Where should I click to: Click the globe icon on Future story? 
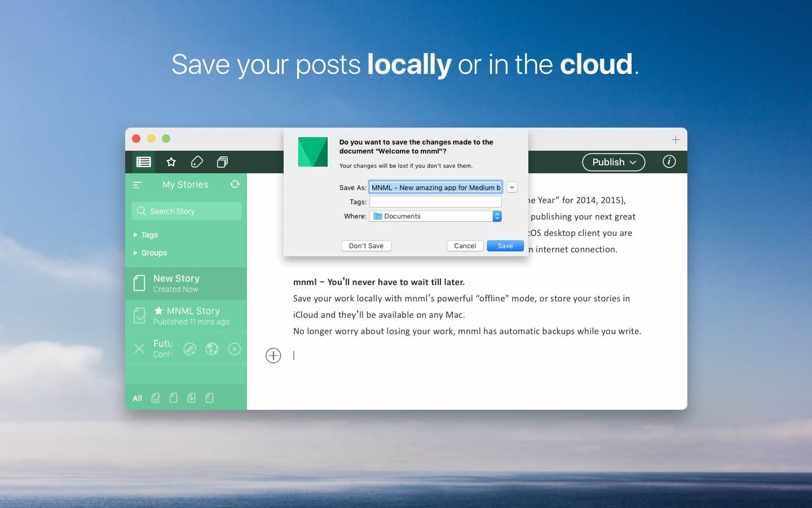point(212,349)
